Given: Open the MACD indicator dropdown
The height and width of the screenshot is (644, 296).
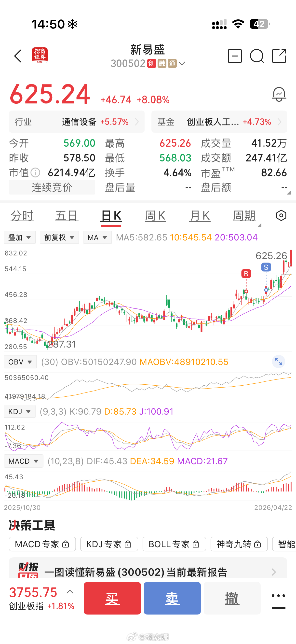Looking at the screenshot, I should tap(24, 461).
